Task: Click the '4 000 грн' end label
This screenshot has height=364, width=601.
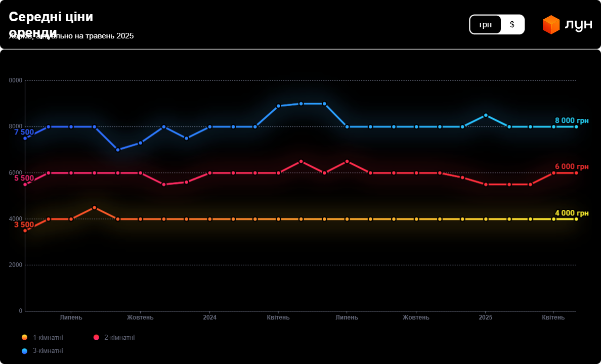Action: (572, 213)
